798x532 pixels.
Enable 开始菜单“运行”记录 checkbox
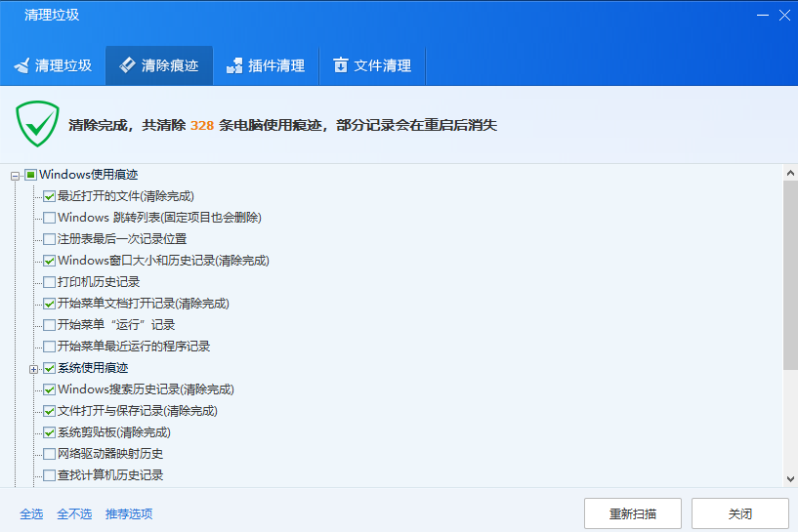pos(50,325)
